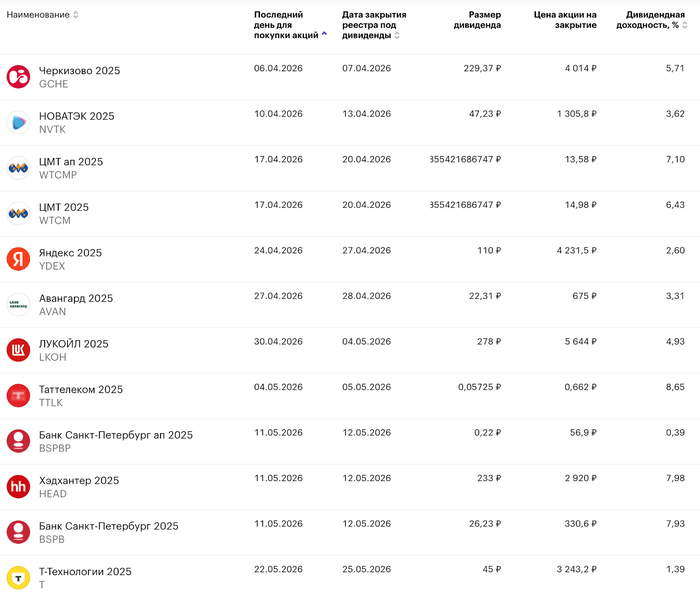Click the НОВАТЭК logo icon
The image size is (700, 595).
pos(18,122)
